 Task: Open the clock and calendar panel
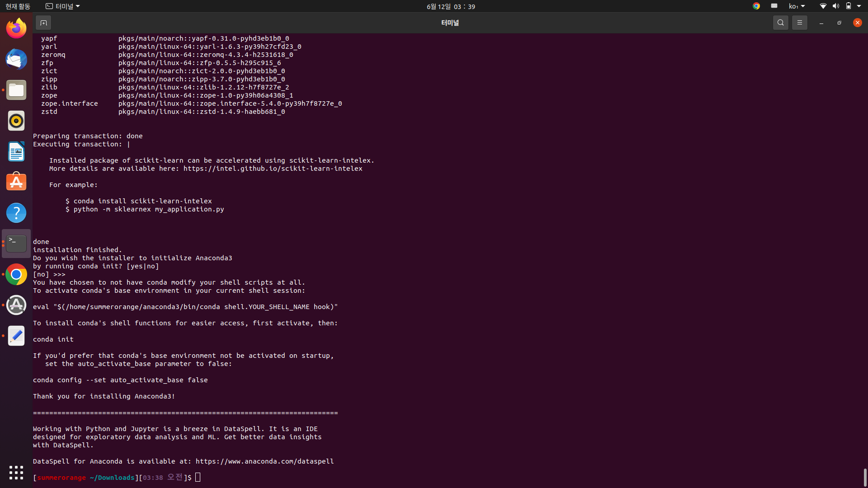(450, 6)
